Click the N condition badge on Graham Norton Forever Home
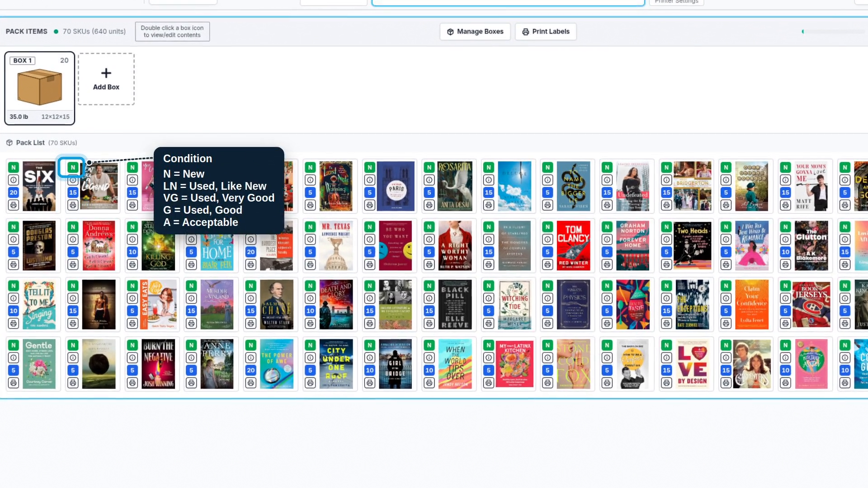The height and width of the screenshot is (488, 868). point(607,226)
